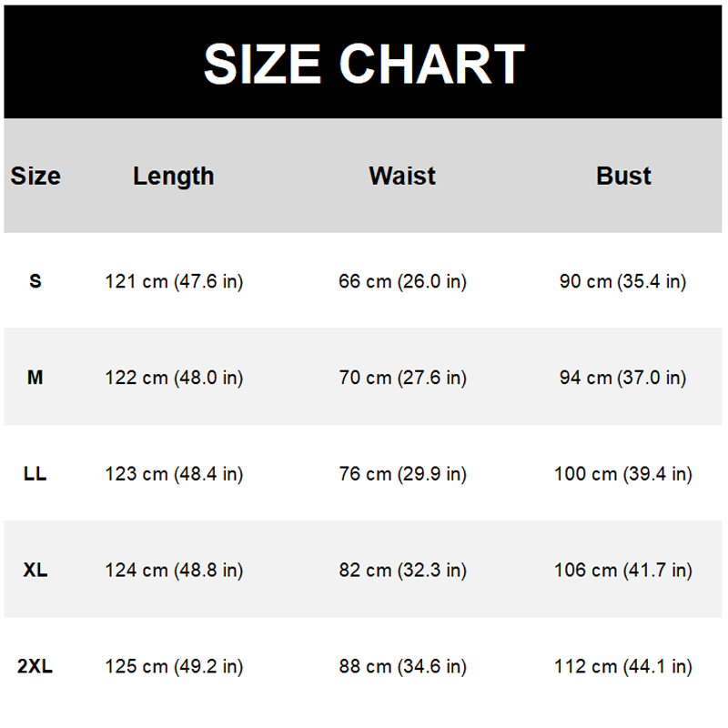
Task: Click the S size row label
Action: coord(35,281)
